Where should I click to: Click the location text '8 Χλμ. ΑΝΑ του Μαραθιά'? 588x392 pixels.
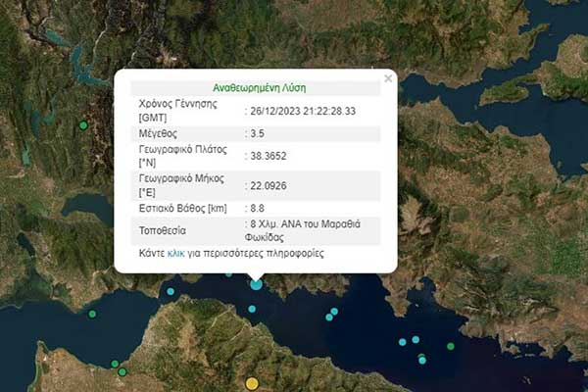click(305, 225)
